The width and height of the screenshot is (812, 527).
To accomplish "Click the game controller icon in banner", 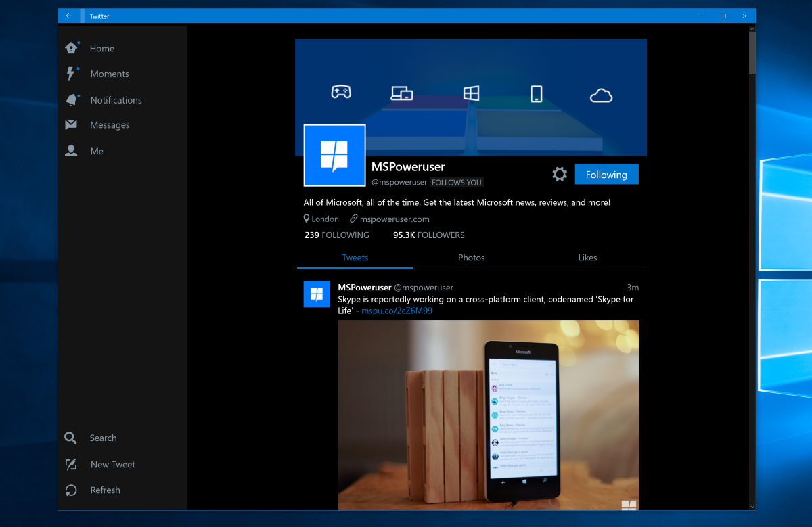I will point(340,92).
